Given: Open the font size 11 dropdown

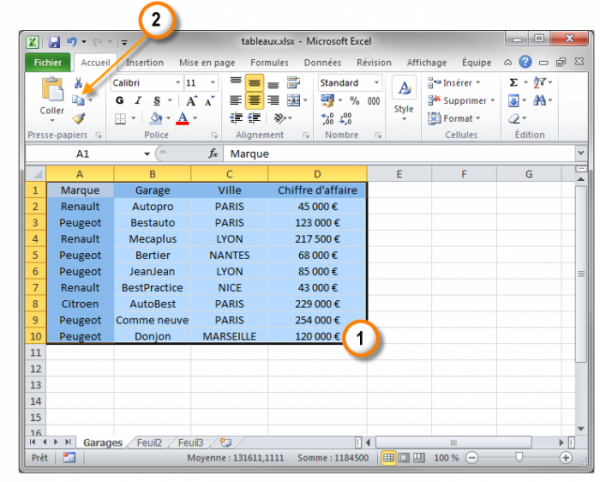Looking at the screenshot, I should point(213,83).
